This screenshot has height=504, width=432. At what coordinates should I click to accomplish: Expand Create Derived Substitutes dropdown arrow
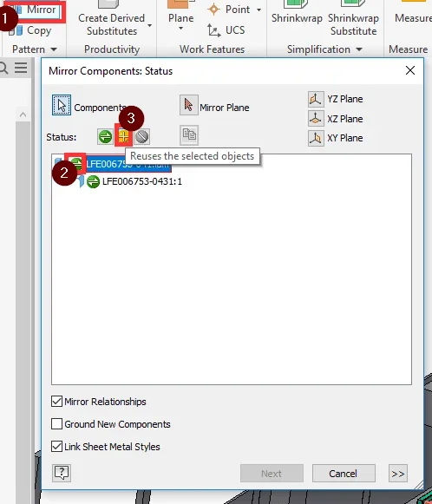(150, 25)
